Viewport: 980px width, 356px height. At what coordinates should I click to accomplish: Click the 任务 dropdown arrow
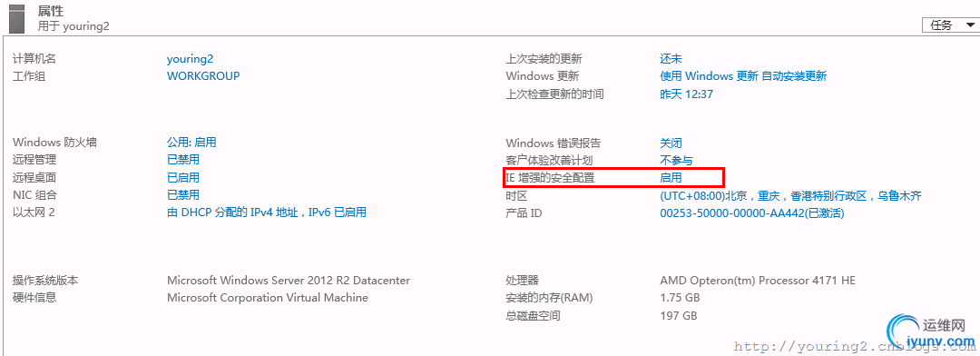click(969, 25)
